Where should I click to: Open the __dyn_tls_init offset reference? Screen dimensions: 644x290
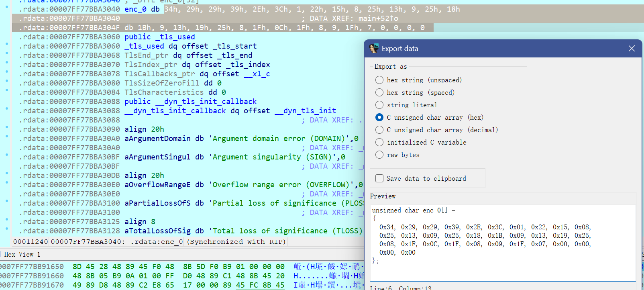coord(305,111)
